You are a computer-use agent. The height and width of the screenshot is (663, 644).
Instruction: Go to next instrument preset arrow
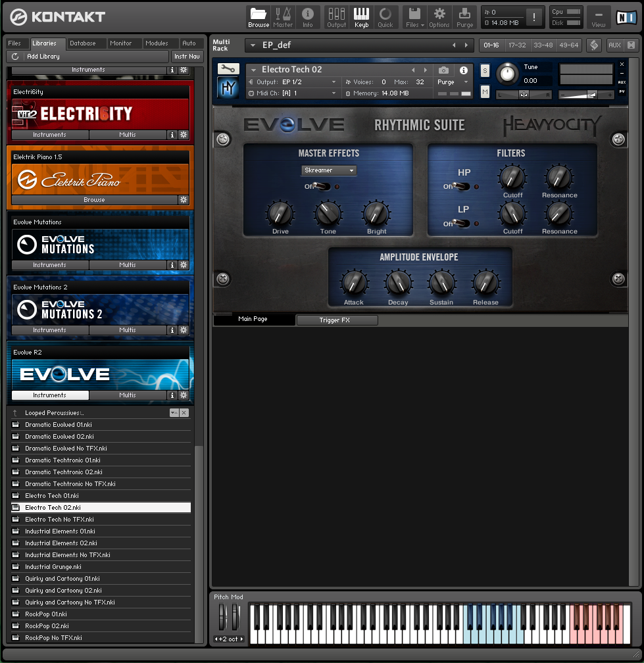click(426, 70)
